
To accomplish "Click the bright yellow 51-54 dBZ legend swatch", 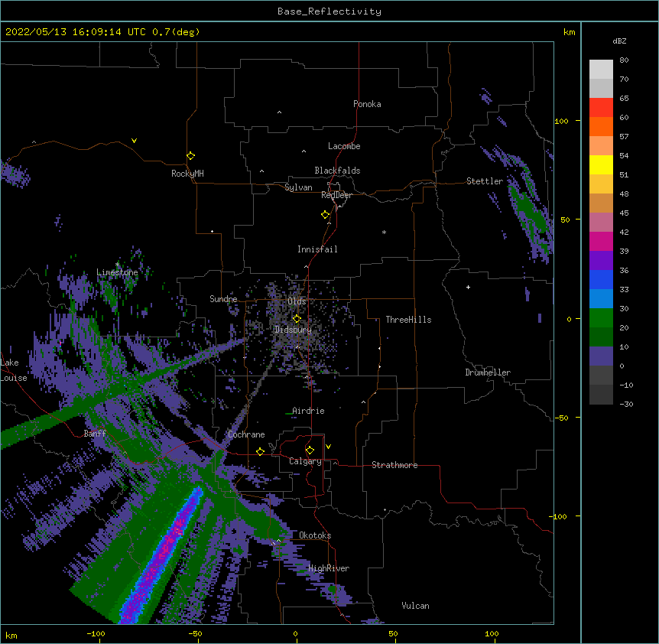I will pos(601,164).
